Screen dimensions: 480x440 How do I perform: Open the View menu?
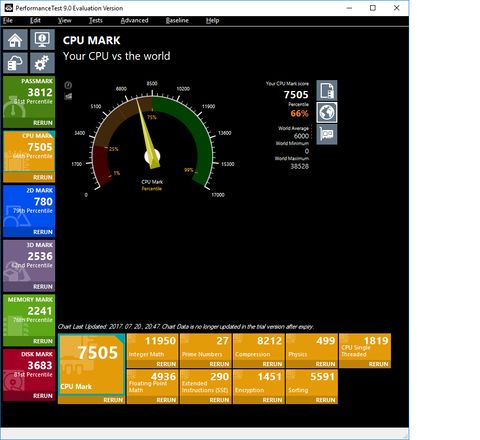point(64,20)
